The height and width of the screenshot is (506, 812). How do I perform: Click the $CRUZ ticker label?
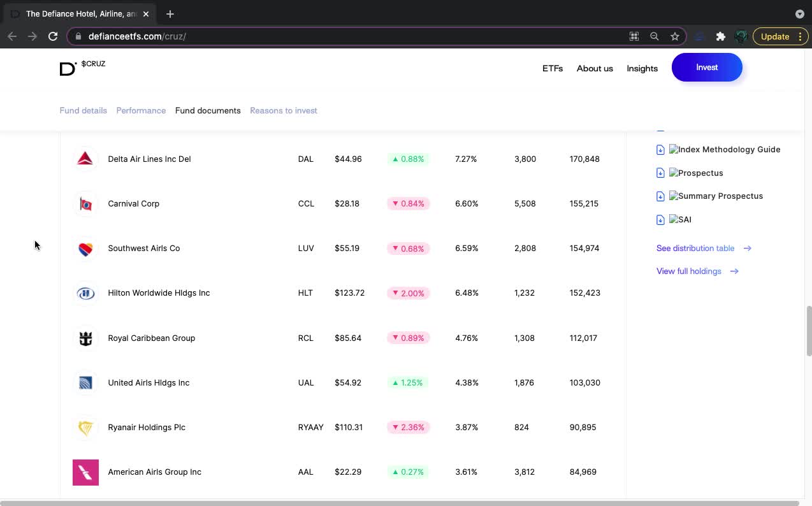coord(93,64)
